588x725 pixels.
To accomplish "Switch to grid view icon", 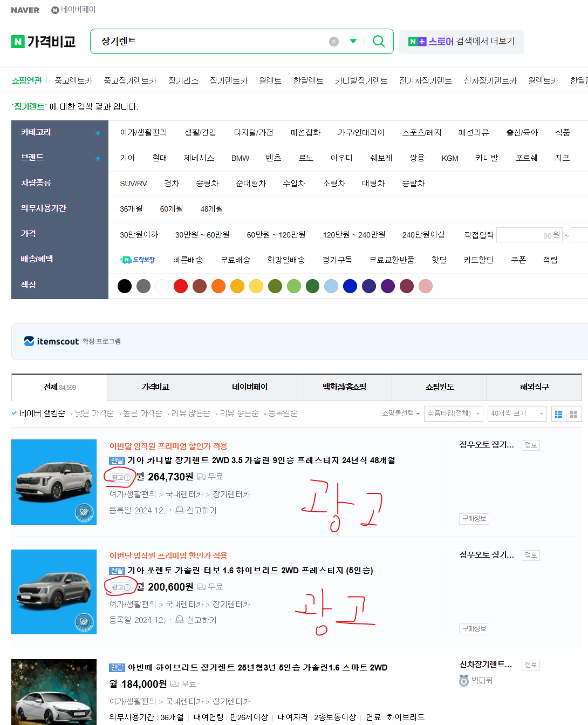I will click(573, 414).
